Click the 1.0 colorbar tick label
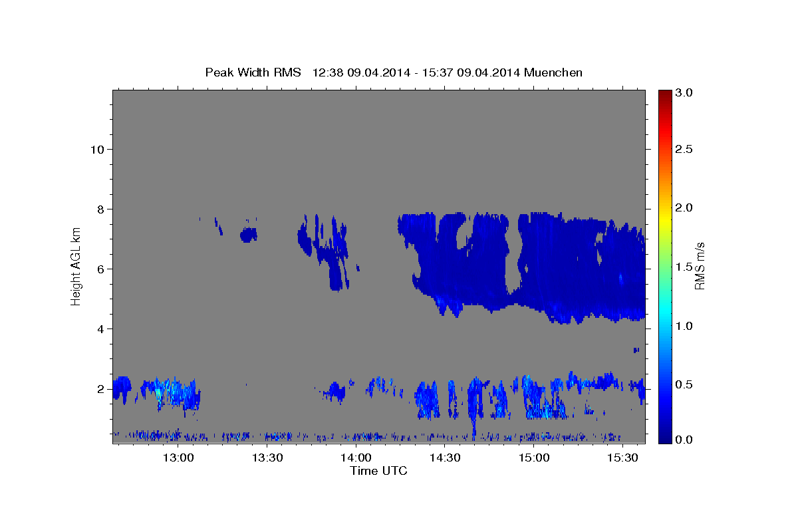Screen dimensions: 798x532 point(685,325)
